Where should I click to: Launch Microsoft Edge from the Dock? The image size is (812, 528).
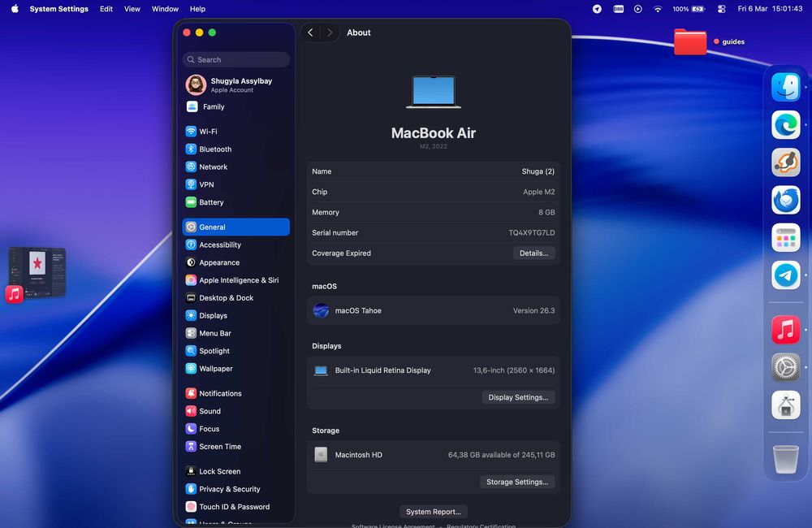tap(785, 125)
